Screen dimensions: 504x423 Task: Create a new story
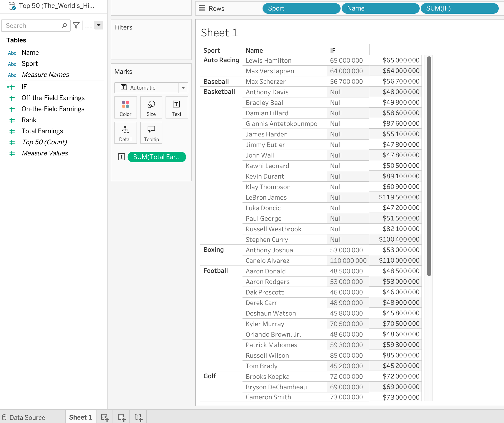coord(138,417)
